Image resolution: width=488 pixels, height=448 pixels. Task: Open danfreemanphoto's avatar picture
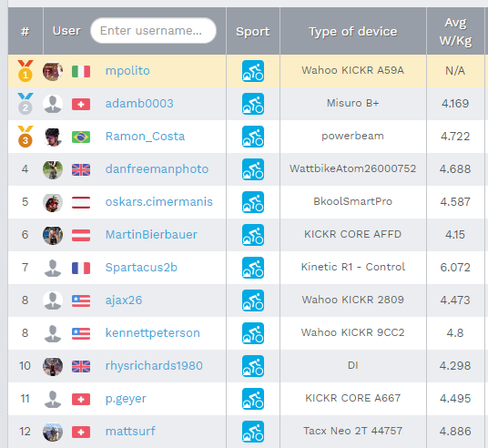tap(53, 169)
